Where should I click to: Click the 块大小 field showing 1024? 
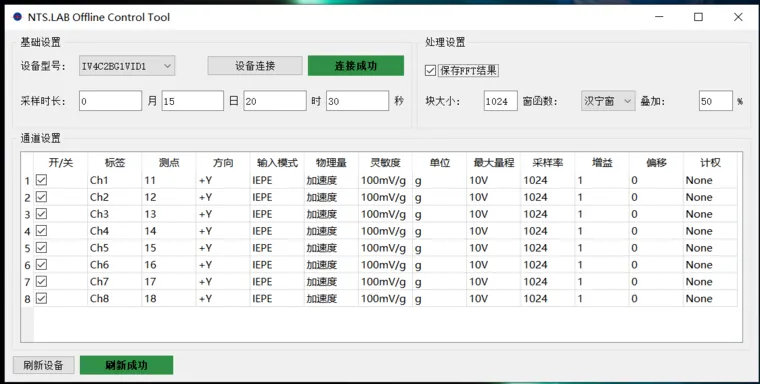[x=501, y=101]
